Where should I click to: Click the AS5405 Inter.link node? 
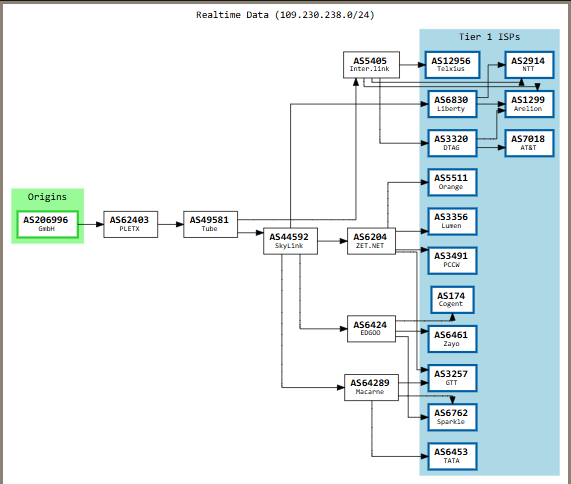(371, 64)
